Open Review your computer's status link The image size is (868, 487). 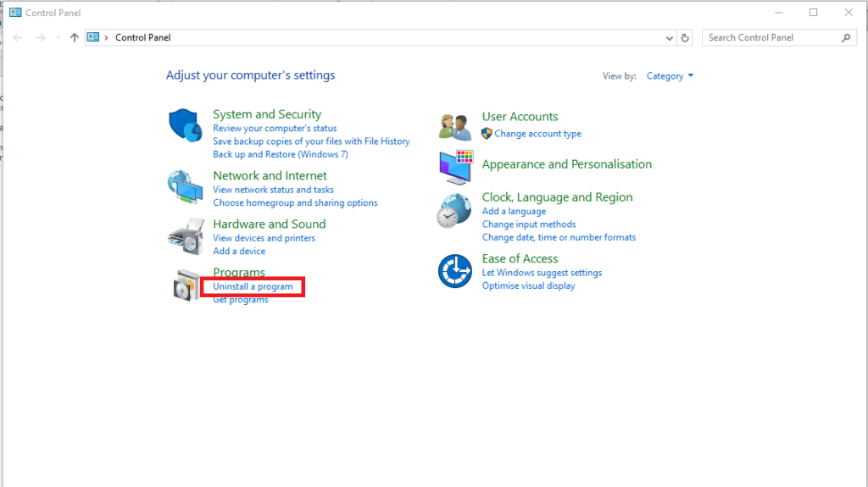(x=275, y=129)
